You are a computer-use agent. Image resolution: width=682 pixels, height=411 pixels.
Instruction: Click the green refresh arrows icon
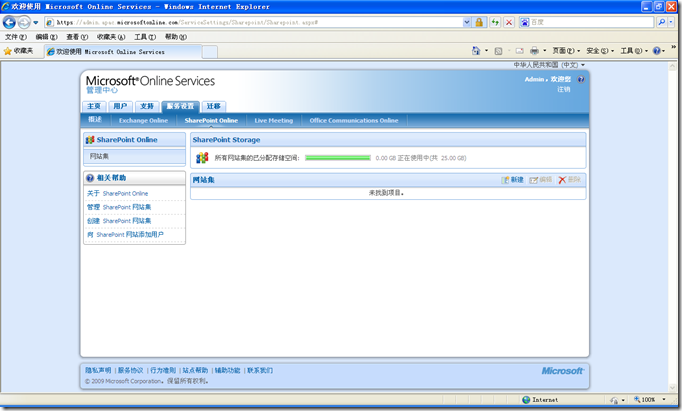pos(495,22)
